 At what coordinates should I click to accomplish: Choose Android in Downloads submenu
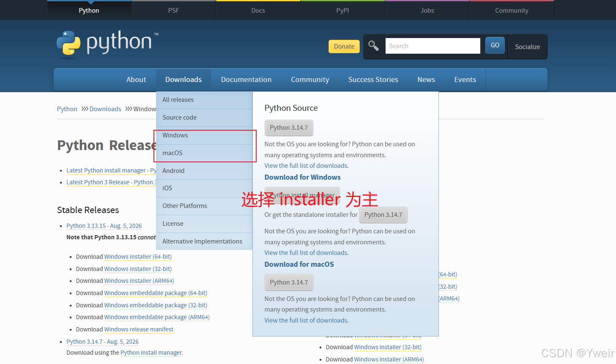(204, 171)
